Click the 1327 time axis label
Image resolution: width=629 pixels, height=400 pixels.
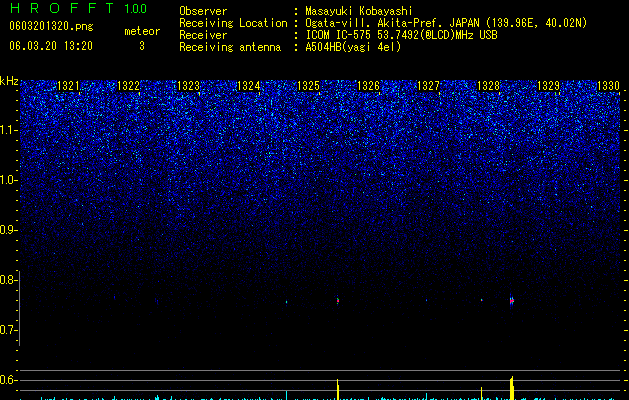coord(428,86)
